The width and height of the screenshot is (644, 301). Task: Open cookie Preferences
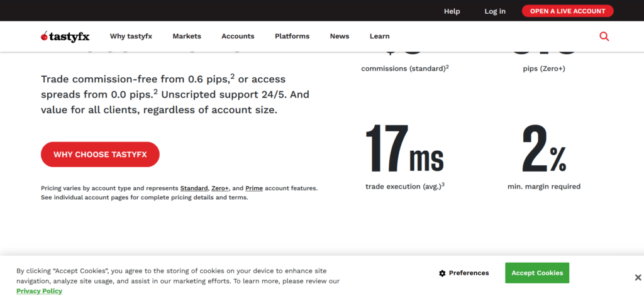(464, 273)
